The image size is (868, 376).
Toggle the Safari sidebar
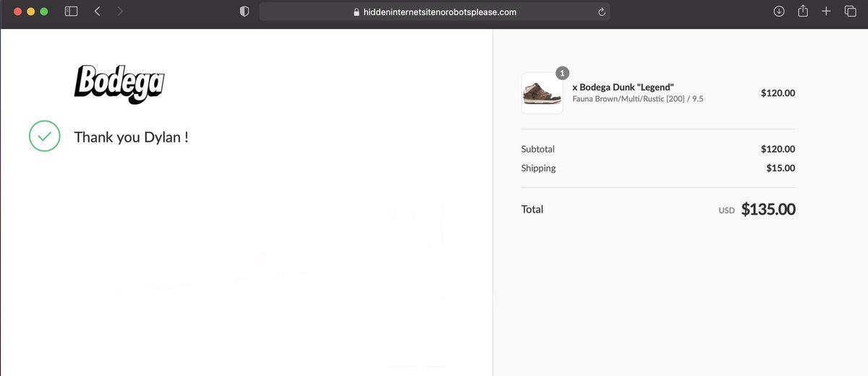[71, 12]
